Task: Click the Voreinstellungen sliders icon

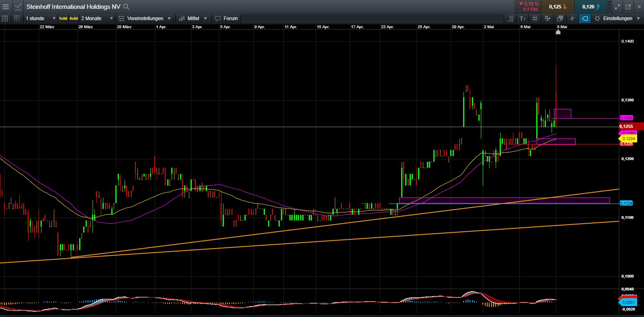Action: click(121, 19)
